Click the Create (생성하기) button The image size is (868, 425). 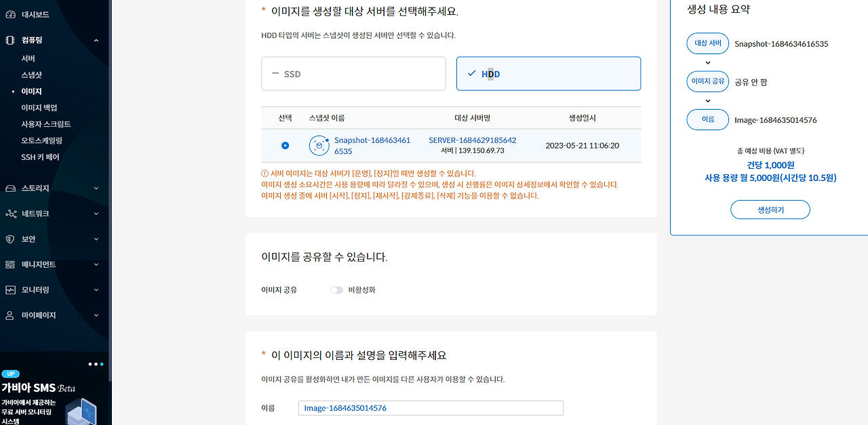click(770, 209)
